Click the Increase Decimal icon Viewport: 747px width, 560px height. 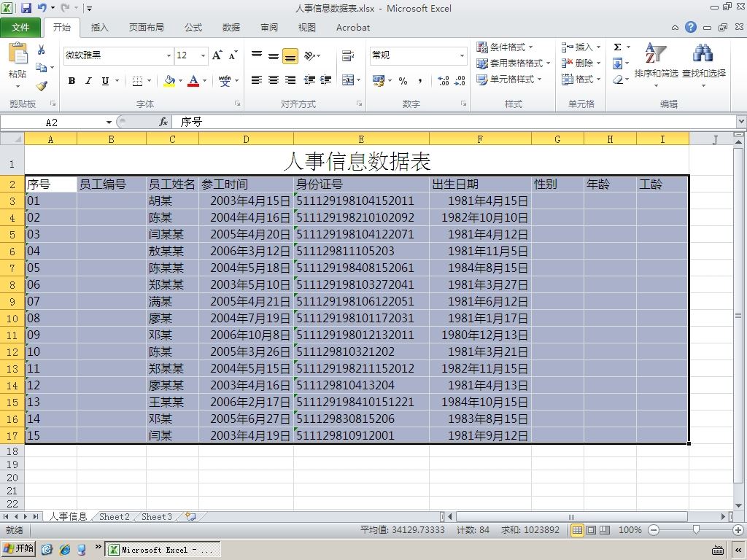point(444,81)
